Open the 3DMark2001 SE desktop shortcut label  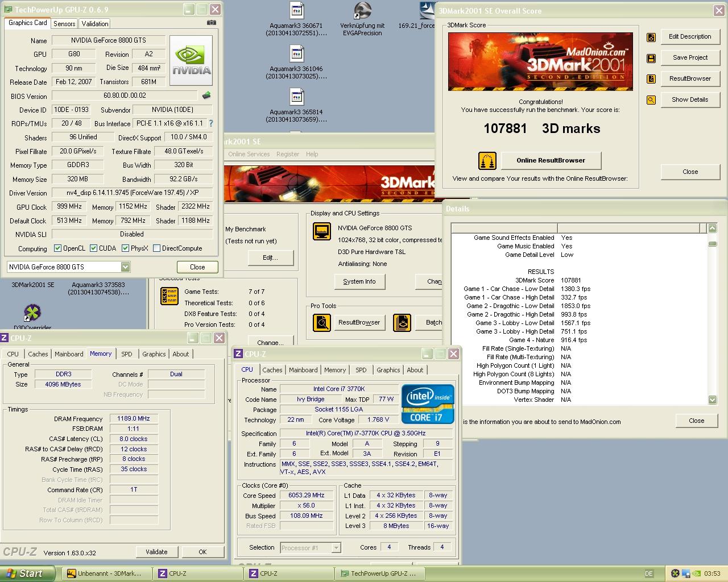(x=33, y=285)
